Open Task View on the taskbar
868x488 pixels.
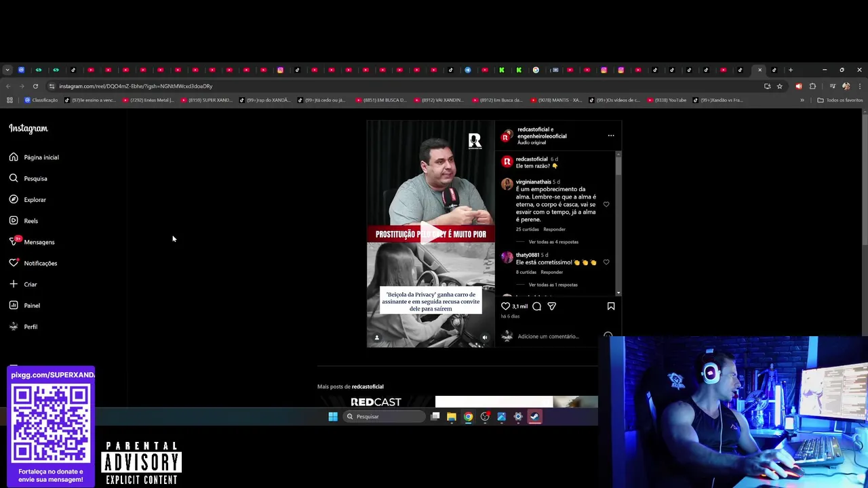click(435, 417)
